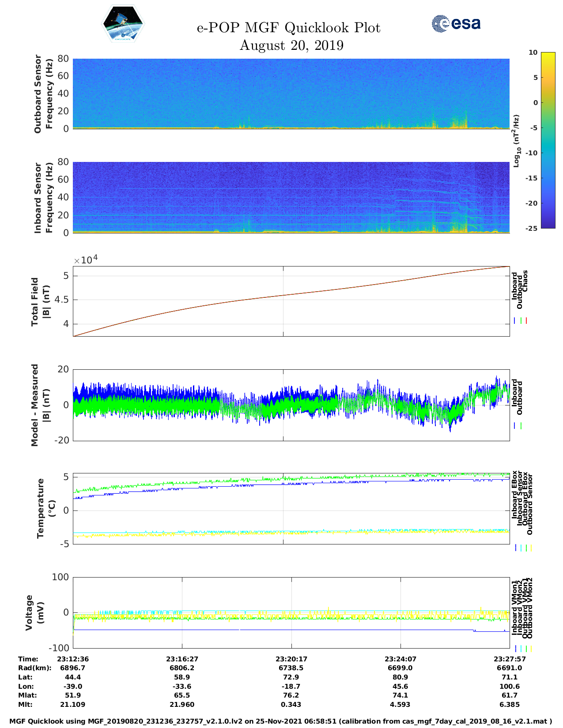Click the Voltage plot panel
Viewport: 563px width, 728px height.
(291, 612)
